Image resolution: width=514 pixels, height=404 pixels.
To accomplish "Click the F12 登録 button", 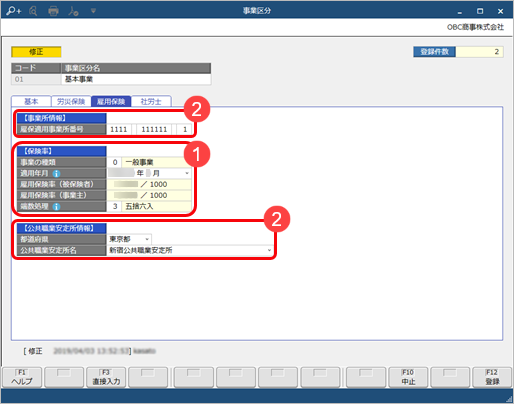I will (492, 377).
